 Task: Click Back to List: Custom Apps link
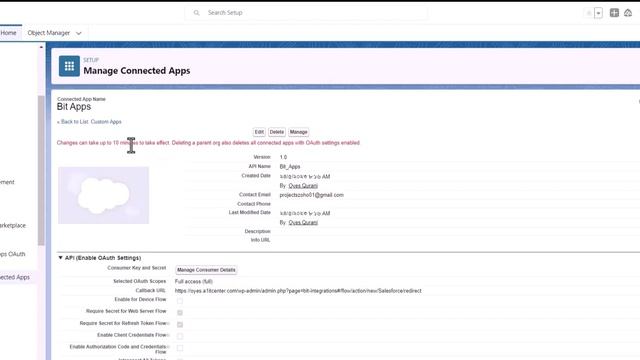pyautogui.click(x=89, y=122)
